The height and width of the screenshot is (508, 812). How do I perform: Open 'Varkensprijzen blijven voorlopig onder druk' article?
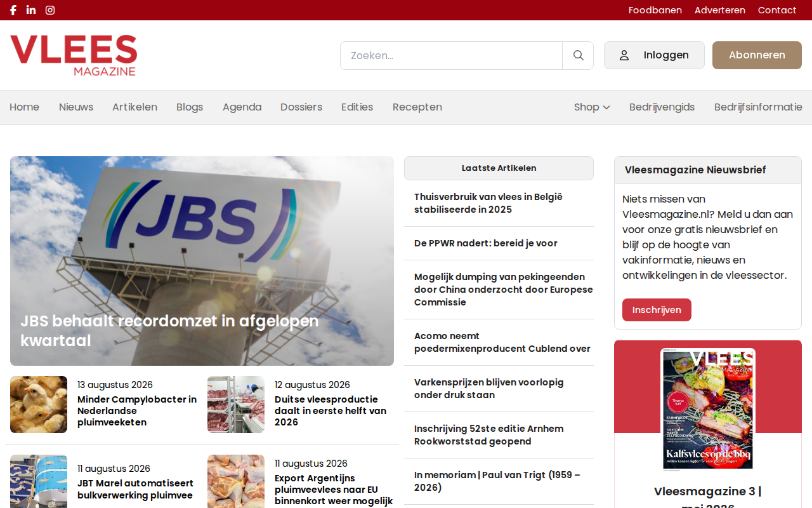489,389
